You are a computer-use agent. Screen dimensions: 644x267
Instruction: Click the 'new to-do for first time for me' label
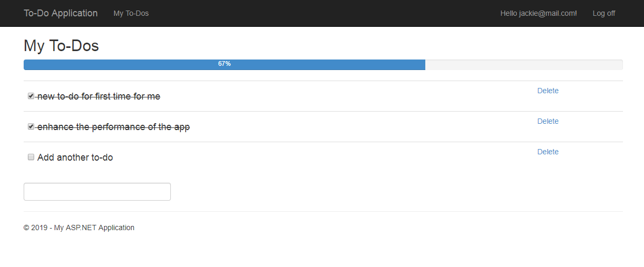[99, 96]
